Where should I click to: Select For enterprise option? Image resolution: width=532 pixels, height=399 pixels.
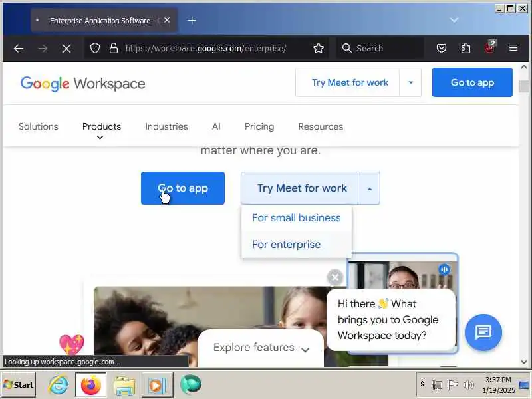296,245
